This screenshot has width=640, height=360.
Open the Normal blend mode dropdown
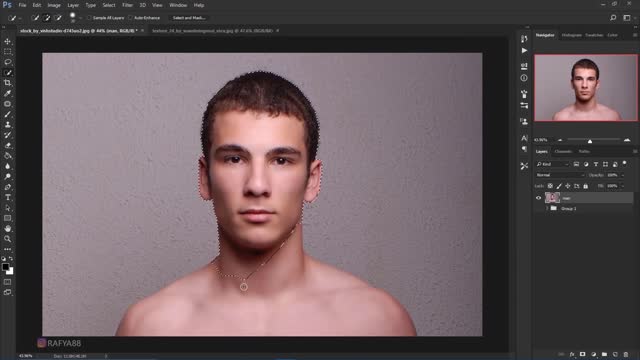(560, 175)
